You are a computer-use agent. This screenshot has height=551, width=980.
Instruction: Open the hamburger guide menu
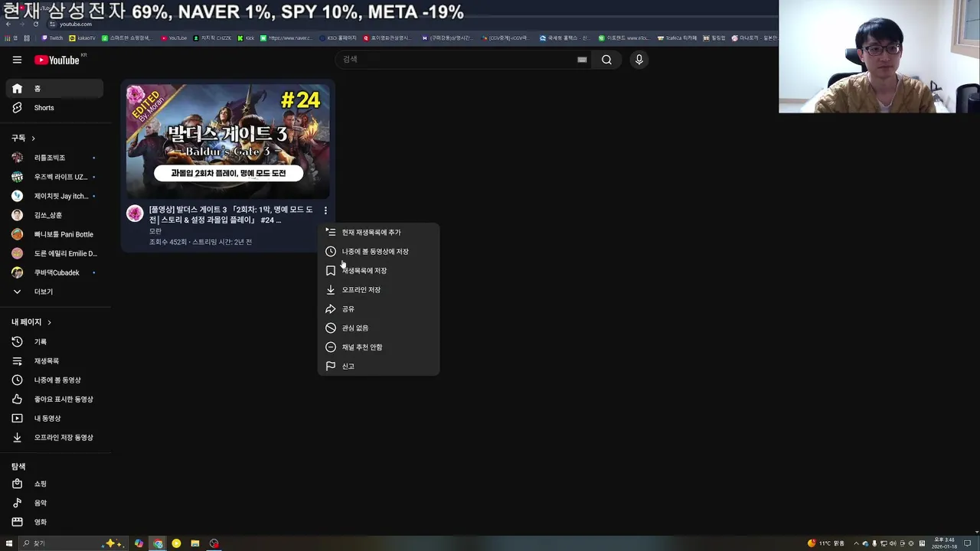pyautogui.click(x=17, y=60)
